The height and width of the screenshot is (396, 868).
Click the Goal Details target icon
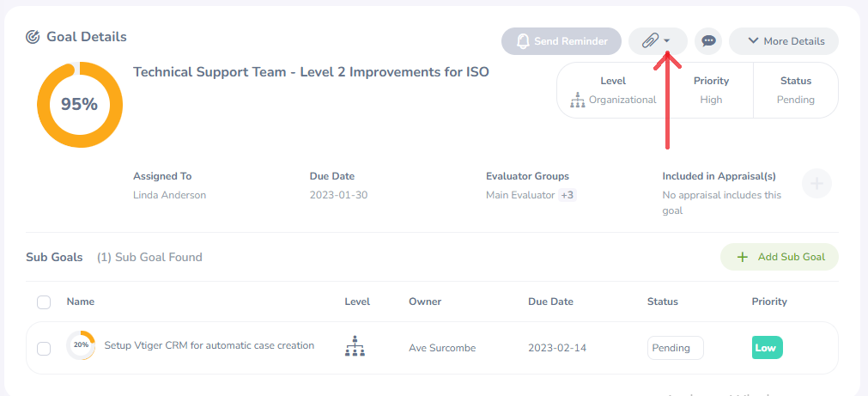coord(33,37)
